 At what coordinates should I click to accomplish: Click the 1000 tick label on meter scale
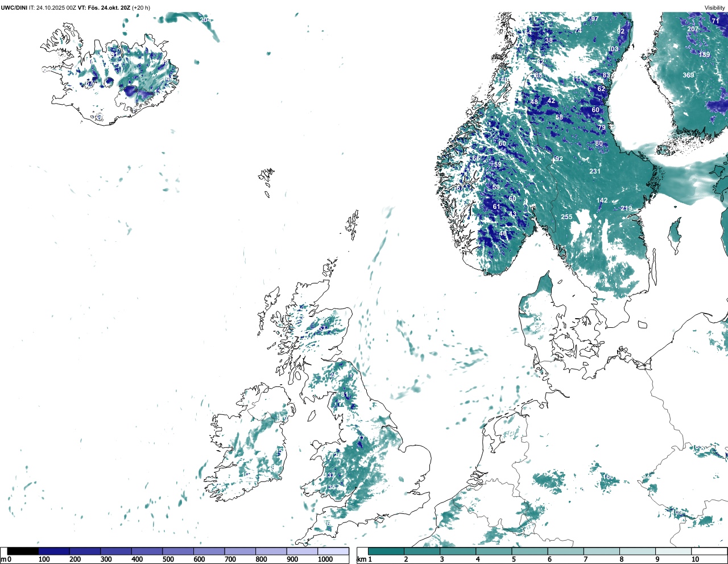(x=325, y=559)
